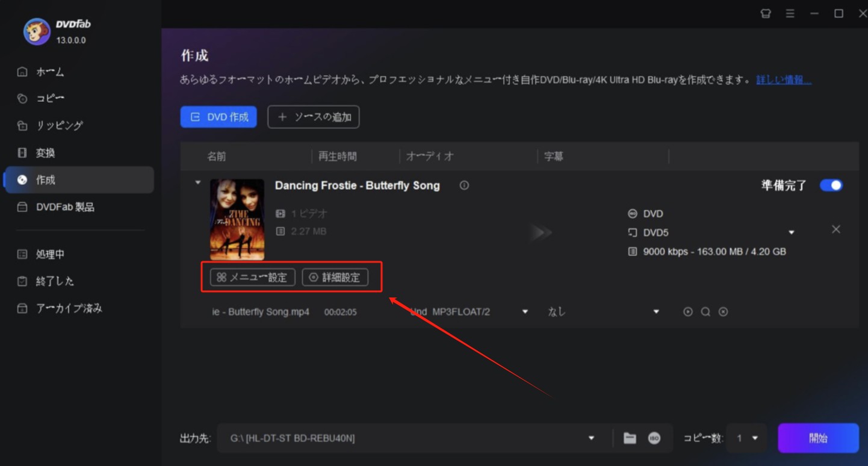The image size is (868, 466).
Task: Remove the Butterfly Song.mp4 file entry
Action: (724, 312)
